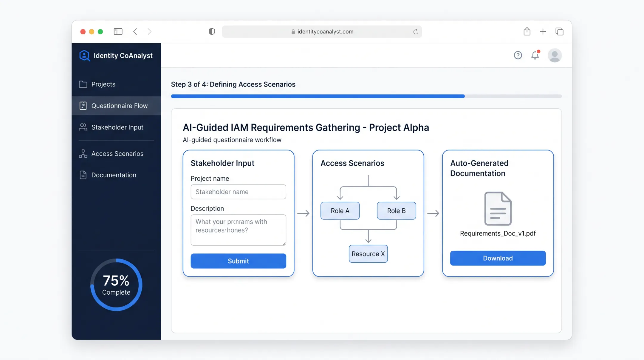Click the Description text area

click(238, 230)
